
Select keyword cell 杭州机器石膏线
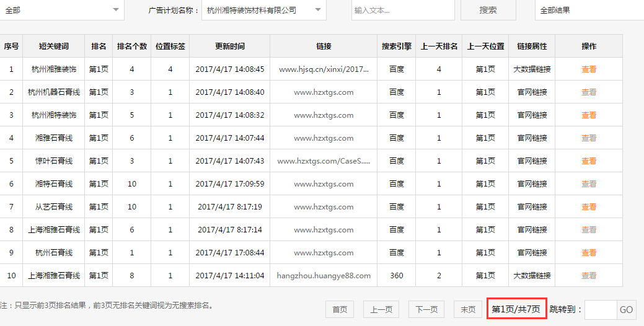pyautogui.click(x=54, y=92)
